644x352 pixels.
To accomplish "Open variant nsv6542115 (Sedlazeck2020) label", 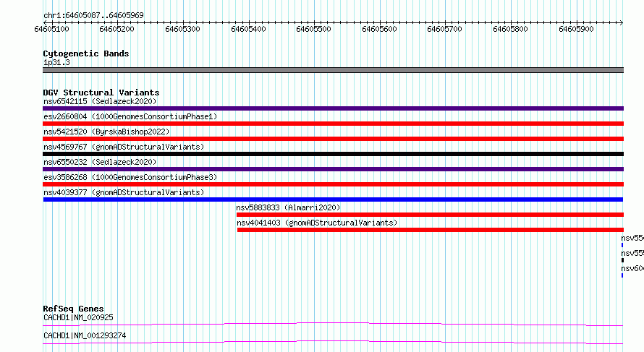I will (x=100, y=101).
